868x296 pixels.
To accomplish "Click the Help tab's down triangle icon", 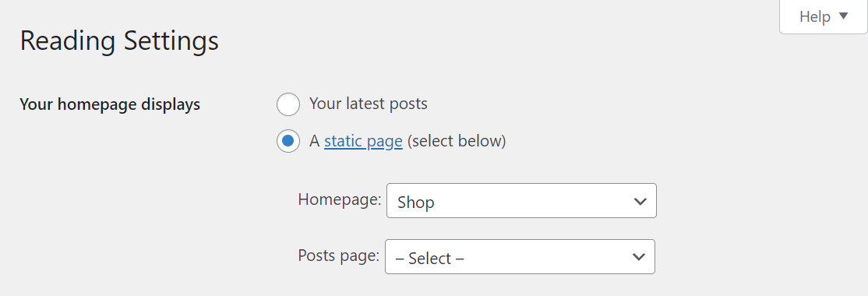I will (843, 16).
